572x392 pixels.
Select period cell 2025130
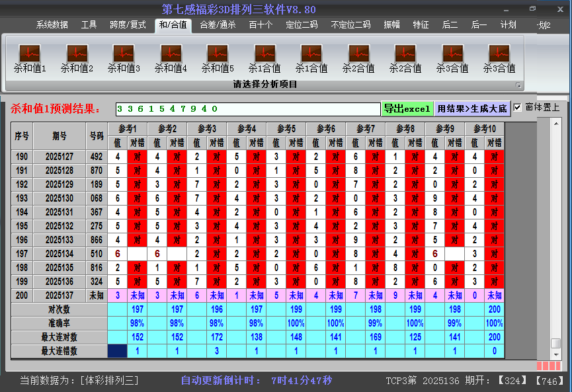[60, 198]
